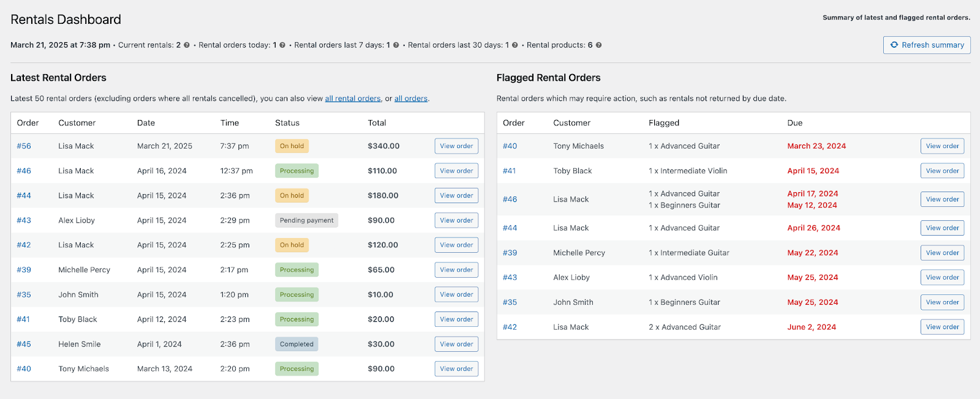View order for Pending payment row
980x399 pixels.
coord(456,220)
